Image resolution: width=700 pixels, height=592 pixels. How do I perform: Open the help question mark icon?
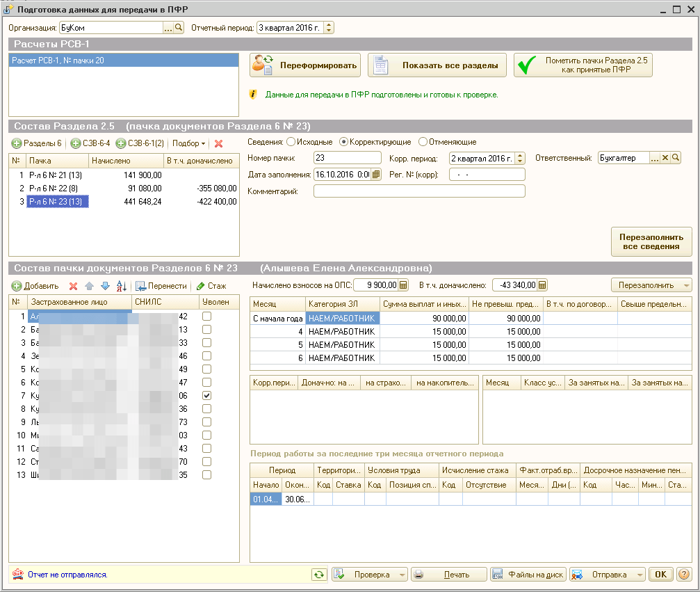pos(684,575)
